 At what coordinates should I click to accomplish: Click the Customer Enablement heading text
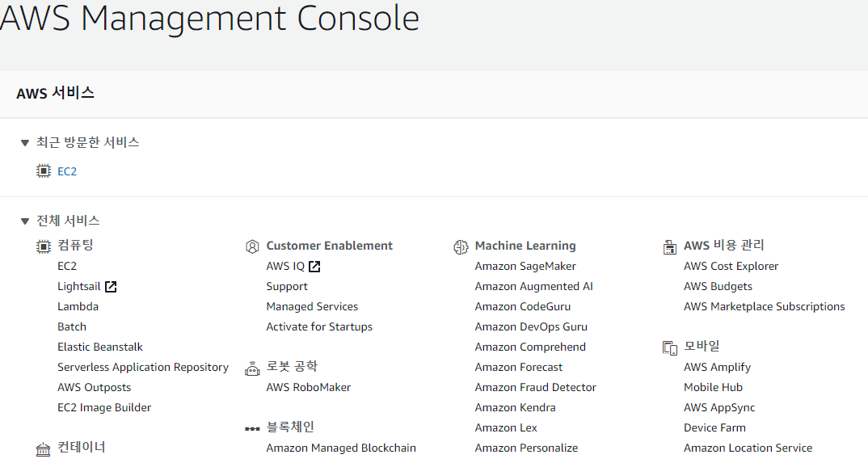[x=330, y=246]
